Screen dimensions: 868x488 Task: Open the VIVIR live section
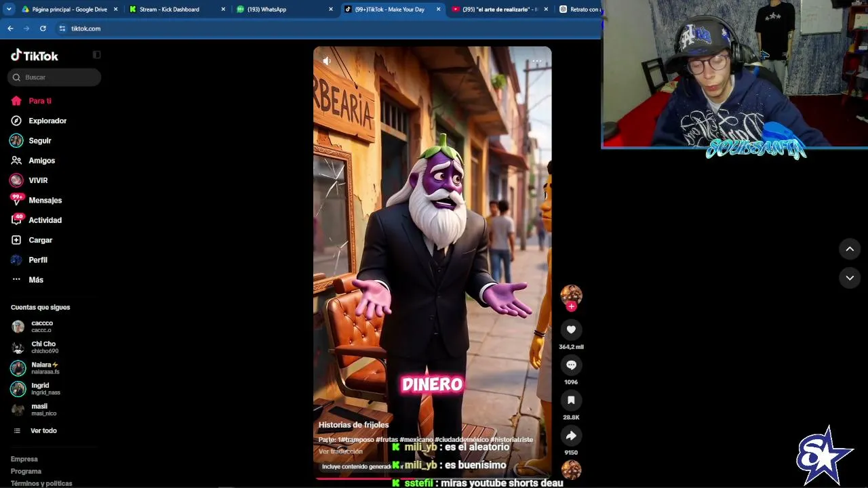(x=29, y=180)
